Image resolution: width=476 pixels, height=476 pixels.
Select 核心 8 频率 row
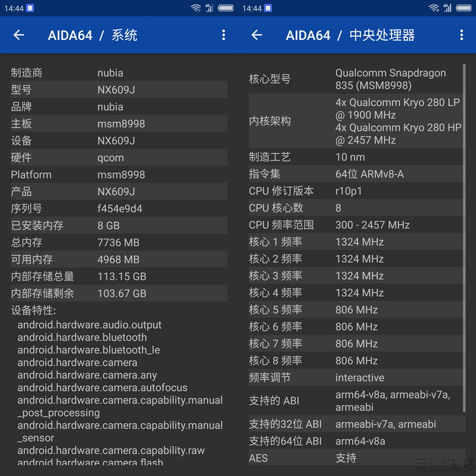coord(357,361)
